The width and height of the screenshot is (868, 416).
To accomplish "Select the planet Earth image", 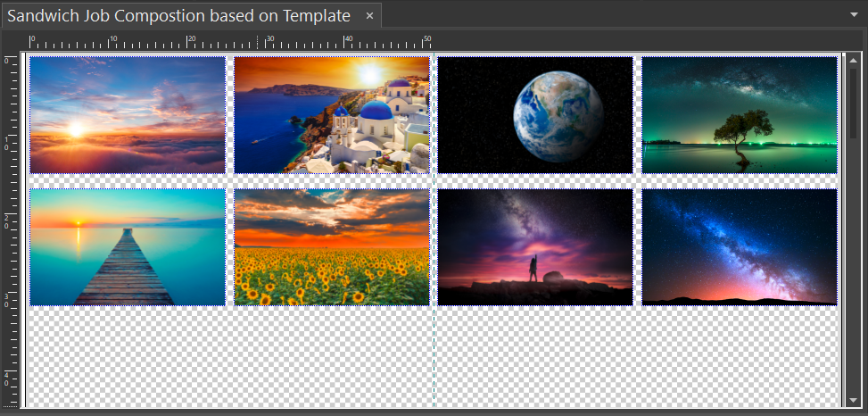I will point(535,115).
